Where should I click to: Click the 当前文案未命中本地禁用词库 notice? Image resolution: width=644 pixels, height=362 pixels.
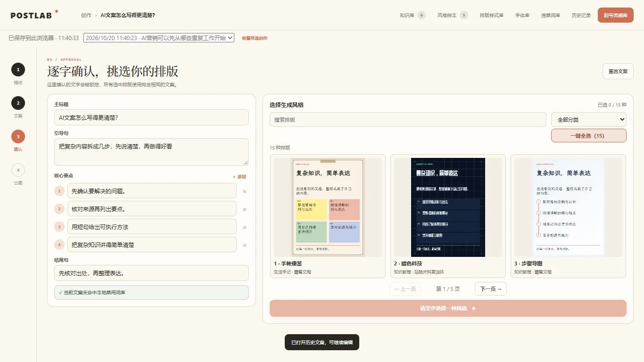pos(151,292)
